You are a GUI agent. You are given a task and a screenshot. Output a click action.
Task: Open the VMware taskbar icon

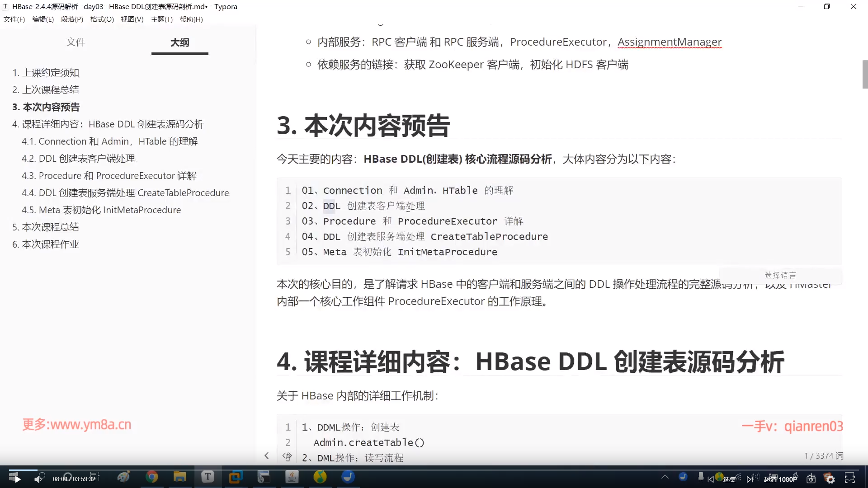click(236, 477)
